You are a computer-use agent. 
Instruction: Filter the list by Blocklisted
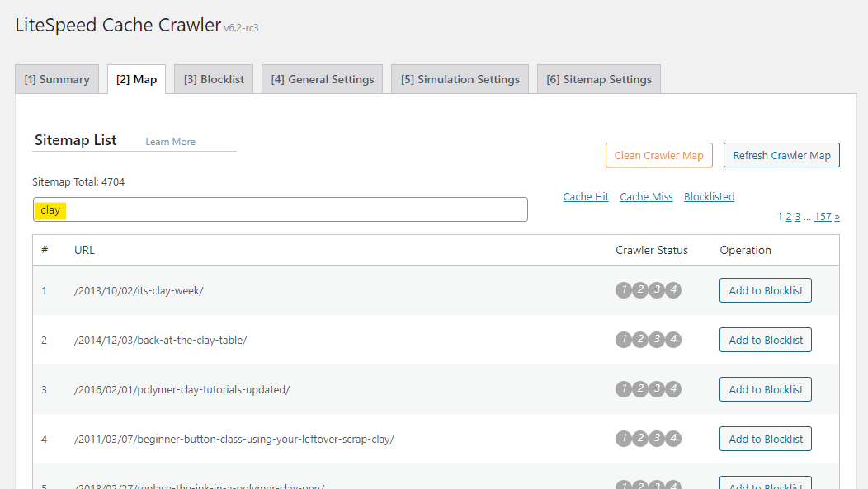pos(709,197)
